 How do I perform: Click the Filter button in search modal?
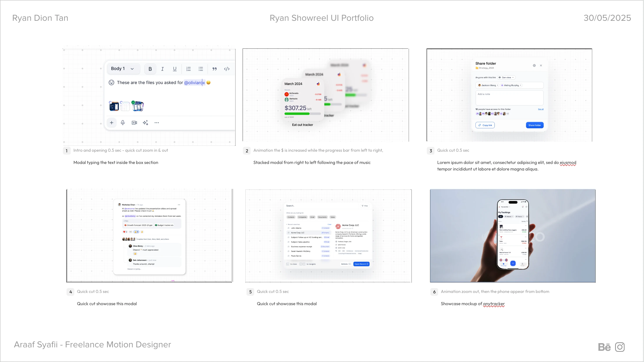click(365, 206)
